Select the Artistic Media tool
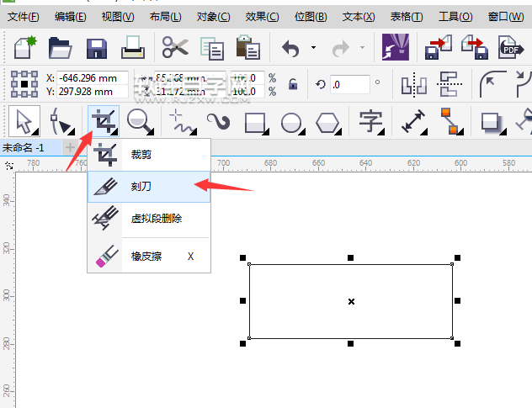The image size is (532, 408). coord(219,121)
